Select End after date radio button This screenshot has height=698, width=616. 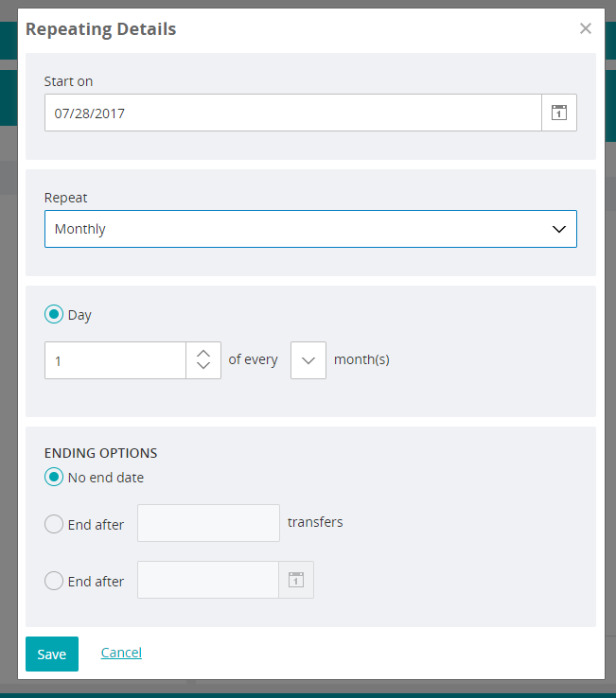54,581
